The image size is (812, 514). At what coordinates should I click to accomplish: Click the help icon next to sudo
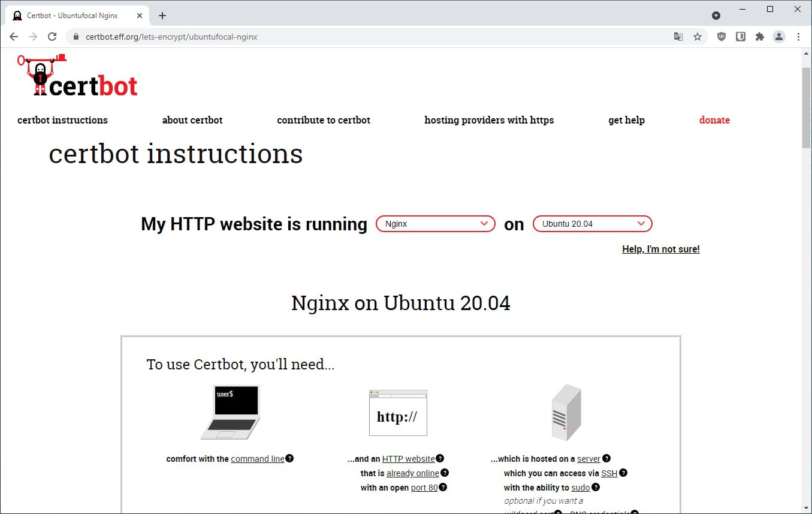click(x=594, y=487)
